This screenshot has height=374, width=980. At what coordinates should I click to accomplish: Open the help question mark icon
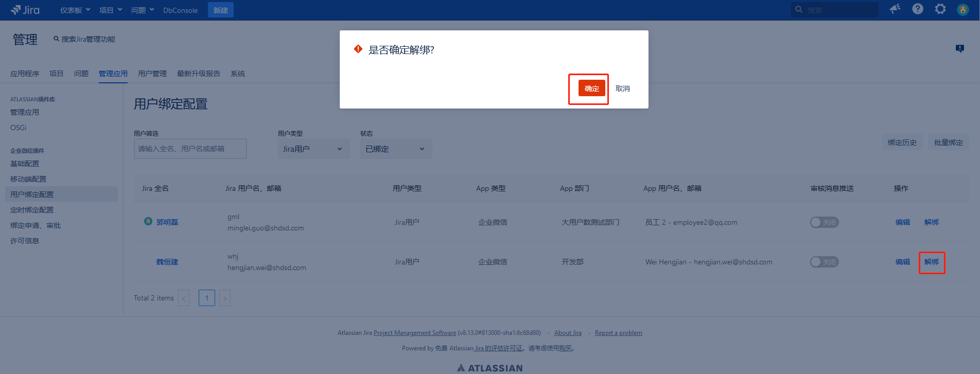918,9
